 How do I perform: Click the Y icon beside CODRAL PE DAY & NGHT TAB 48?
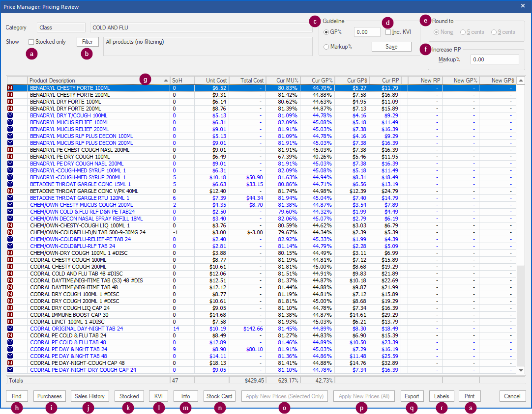click(10, 356)
